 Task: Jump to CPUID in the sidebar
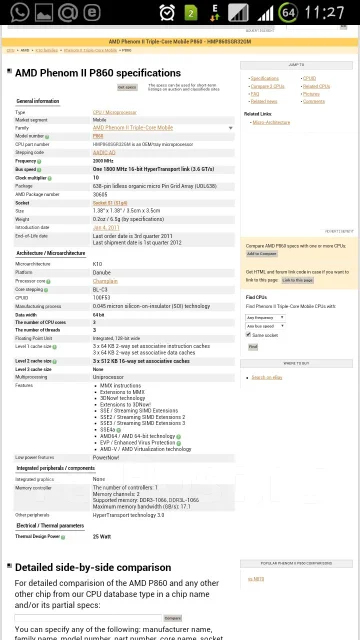click(309, 78)
